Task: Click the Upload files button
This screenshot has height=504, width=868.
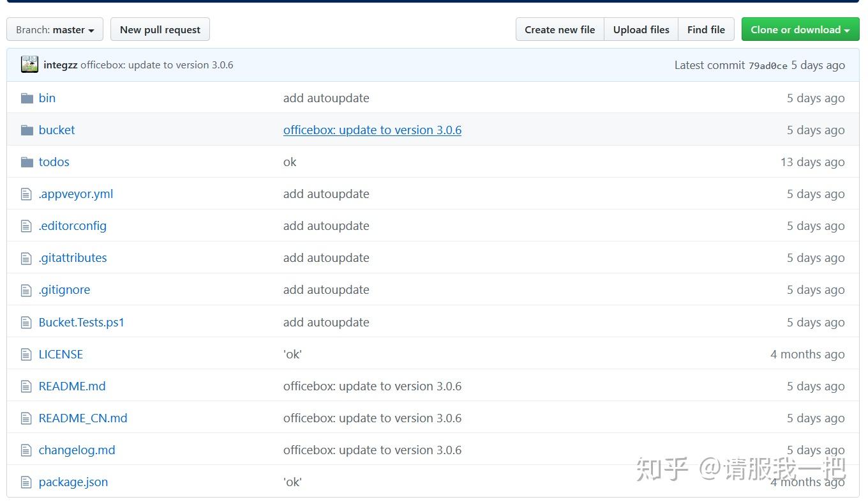Action: (x=641, y=29)
